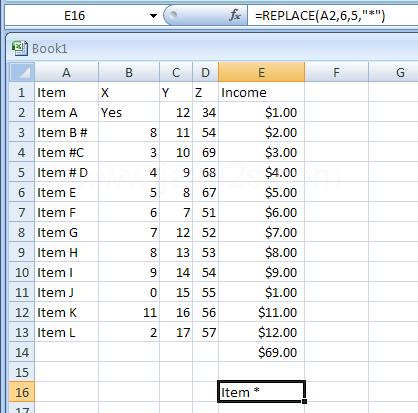Select column A header
Screen dimensions: 418x413
tap(66, 72)
